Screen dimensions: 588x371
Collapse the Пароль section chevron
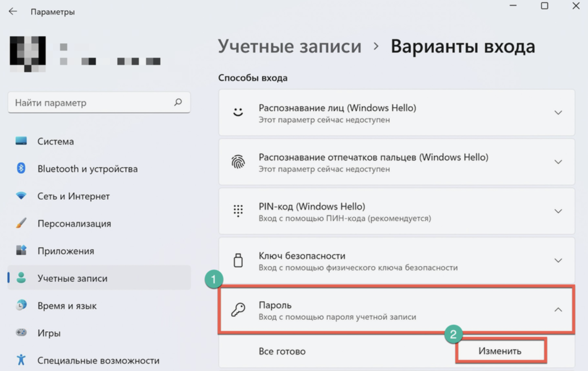pos(558,311)
